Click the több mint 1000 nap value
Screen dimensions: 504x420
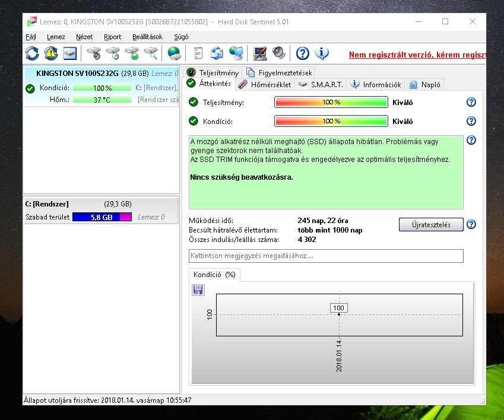pos(330,230)
